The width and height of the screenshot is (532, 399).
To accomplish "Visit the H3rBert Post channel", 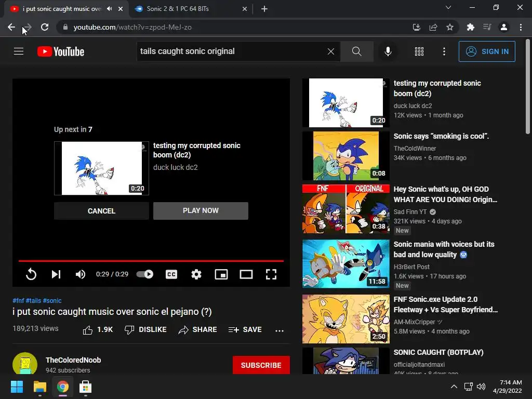I will pos(411,267).
